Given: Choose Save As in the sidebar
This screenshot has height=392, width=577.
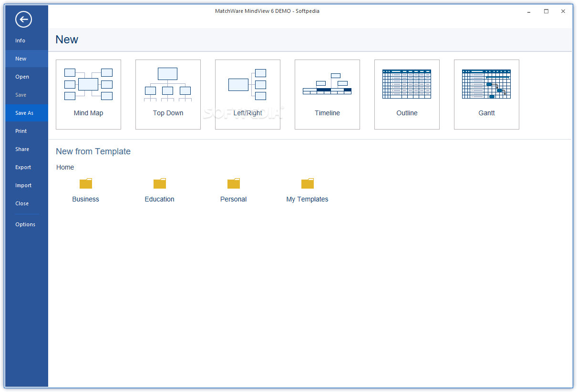Looking at the screenshot, I should pos(27,113).
